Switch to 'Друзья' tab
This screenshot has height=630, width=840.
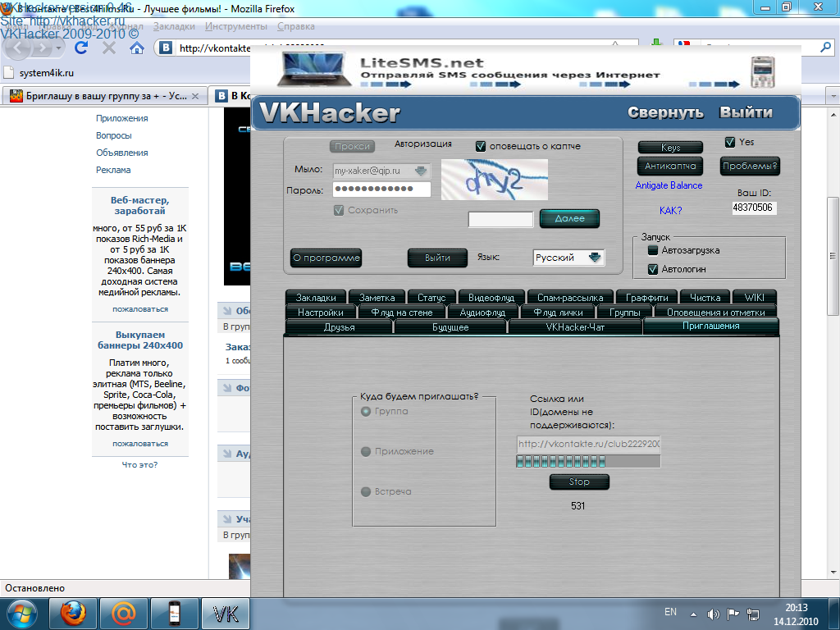(x=339, y=327)
